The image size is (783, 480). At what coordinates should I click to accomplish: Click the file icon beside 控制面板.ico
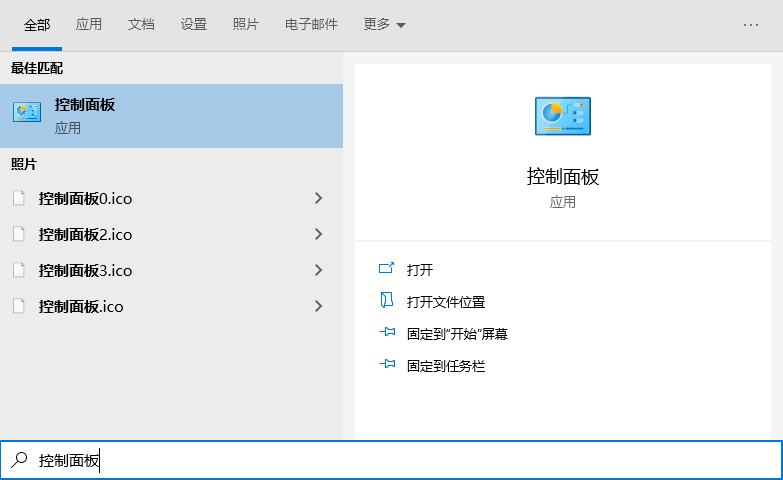(x=19, y=306)
